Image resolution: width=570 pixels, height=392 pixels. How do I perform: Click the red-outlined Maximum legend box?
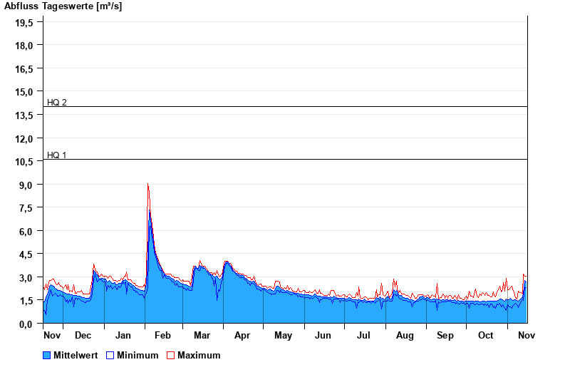click(170, 355)
